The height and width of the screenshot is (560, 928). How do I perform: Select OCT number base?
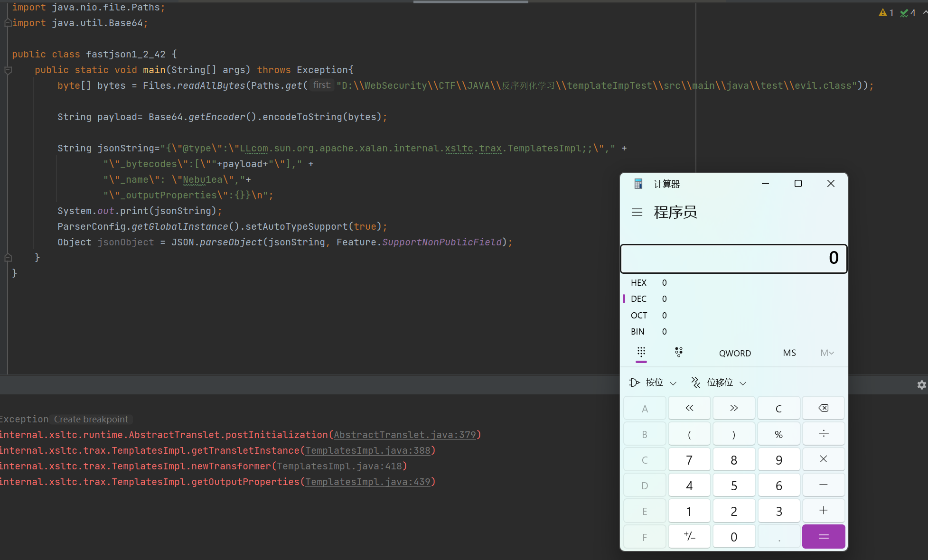click(x=638, y=315)
